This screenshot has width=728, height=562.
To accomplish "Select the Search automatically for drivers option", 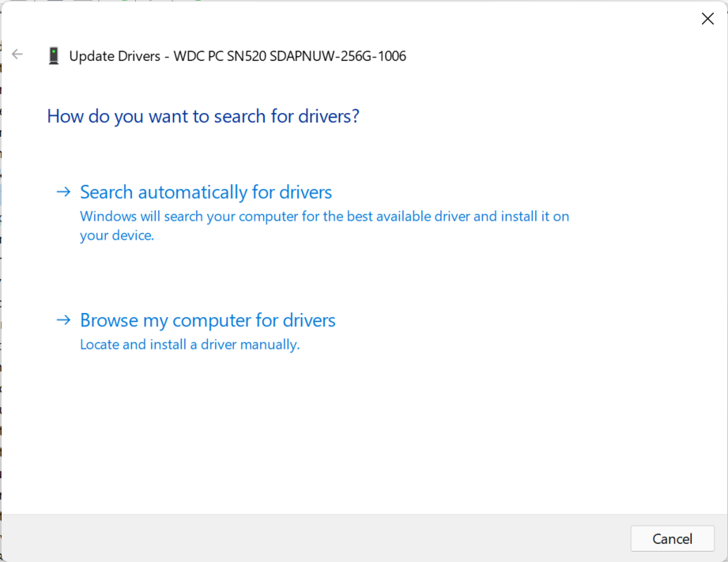I will 205,191.
